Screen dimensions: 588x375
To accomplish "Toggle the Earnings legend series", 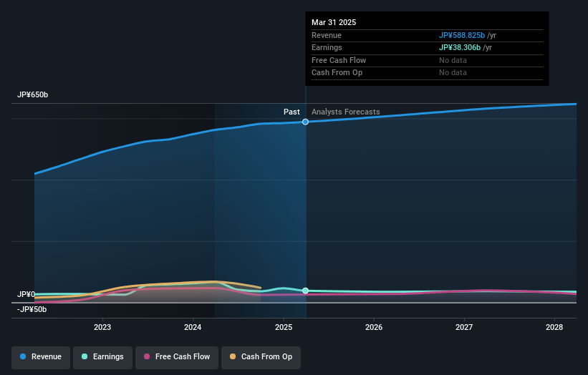I will click(102, 356).
